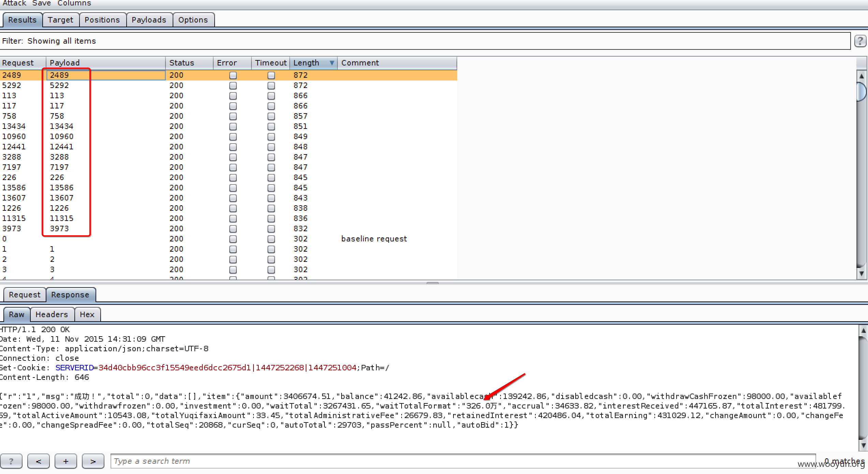The image size is (868, 474).
Task: Click the filter bar showing all items
Action: pyautogui.click(x=425, y=41)
